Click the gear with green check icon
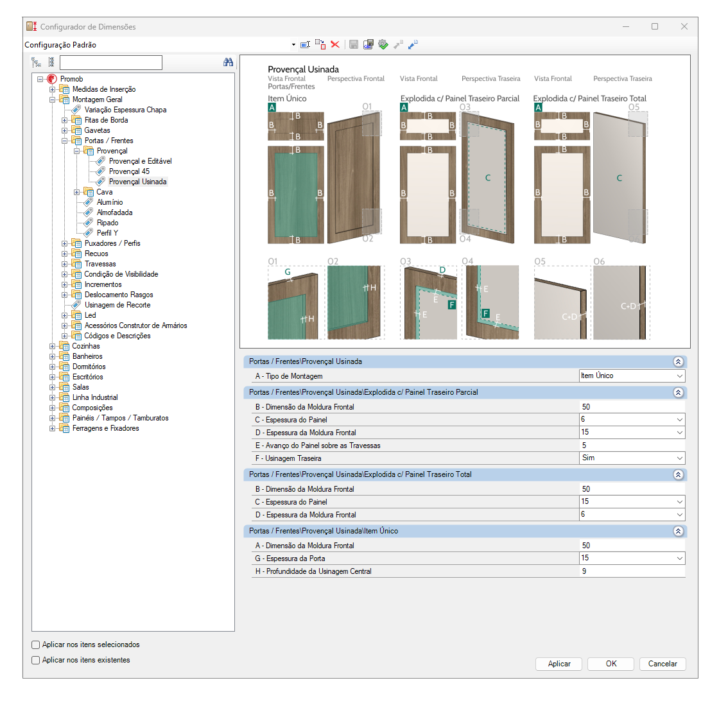 (383, 44)
